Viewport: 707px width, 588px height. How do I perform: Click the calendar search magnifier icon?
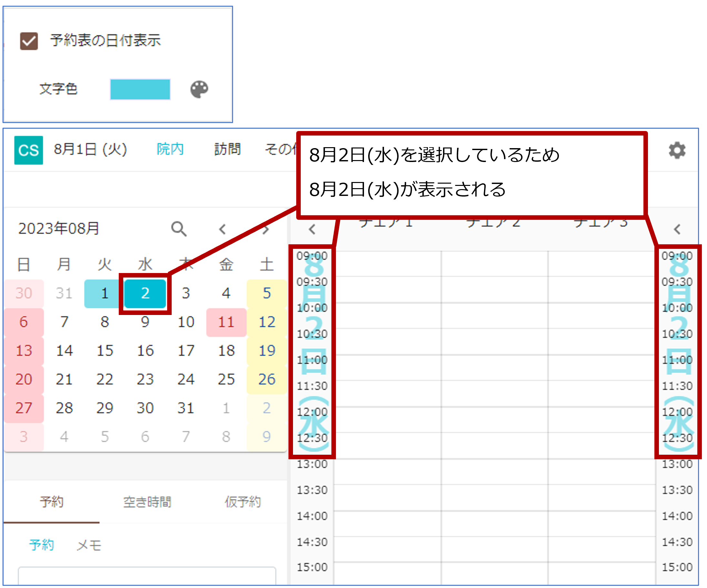pyautogui.click(x=179, y=229)
